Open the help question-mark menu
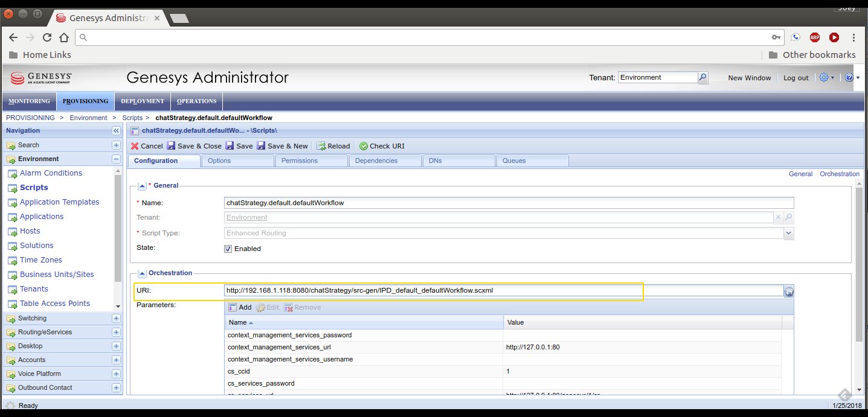This screenshot has height=417, width=868. pos(851,77)
